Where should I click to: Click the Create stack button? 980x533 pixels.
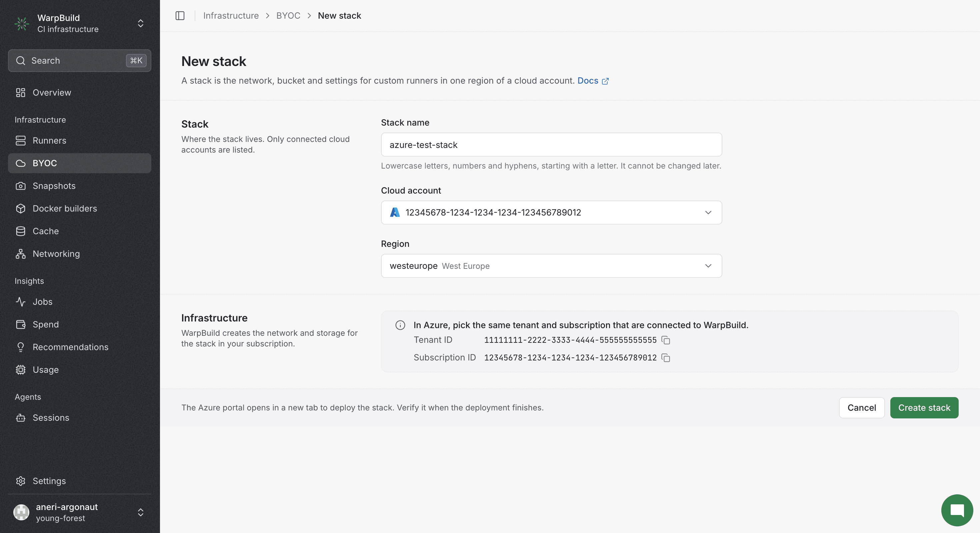click(924, 407)
